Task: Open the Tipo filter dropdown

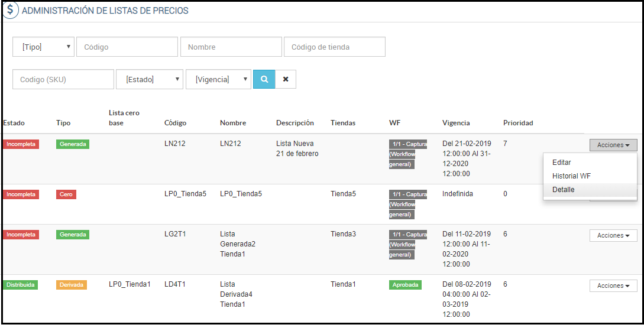Action: click(44, 47)
